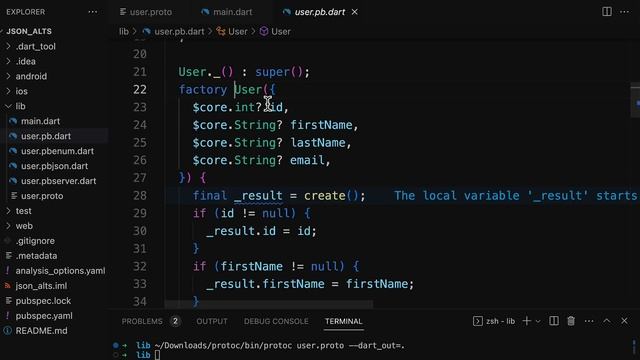Screen dimensions: 640x360
Task: Split the terminal pane
Action: pos(554,321)
